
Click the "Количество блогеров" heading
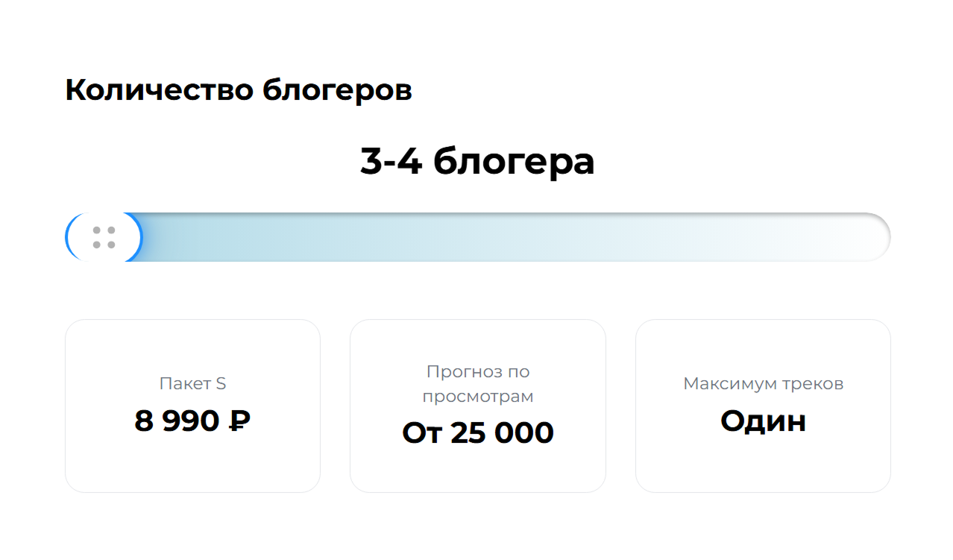[x=239, y=90]
